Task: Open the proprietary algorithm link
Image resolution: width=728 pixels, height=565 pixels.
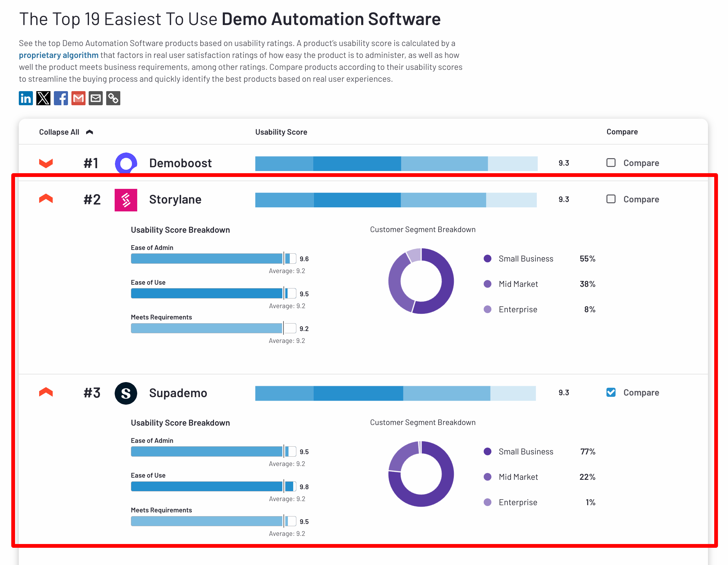Action: pos(59,55)
